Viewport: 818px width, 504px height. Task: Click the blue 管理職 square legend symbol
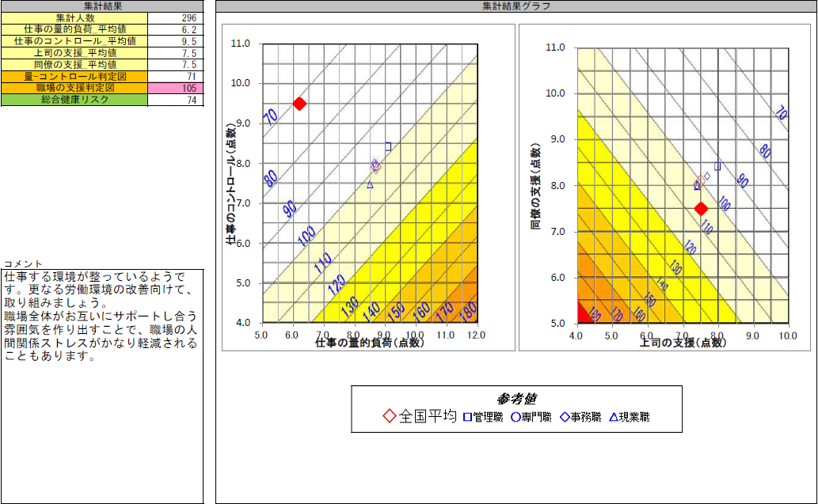467,415
